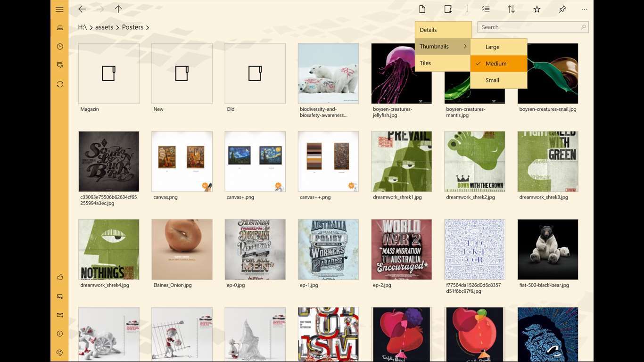The width and height of the screenshot is (644, 362).
Task: Expand the Thumbnails submenu entry
Action: [x=443, y=47]
